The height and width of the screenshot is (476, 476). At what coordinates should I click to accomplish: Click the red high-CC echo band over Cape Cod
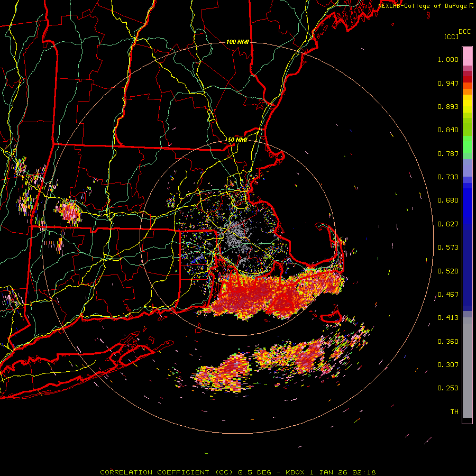[273, 293]
